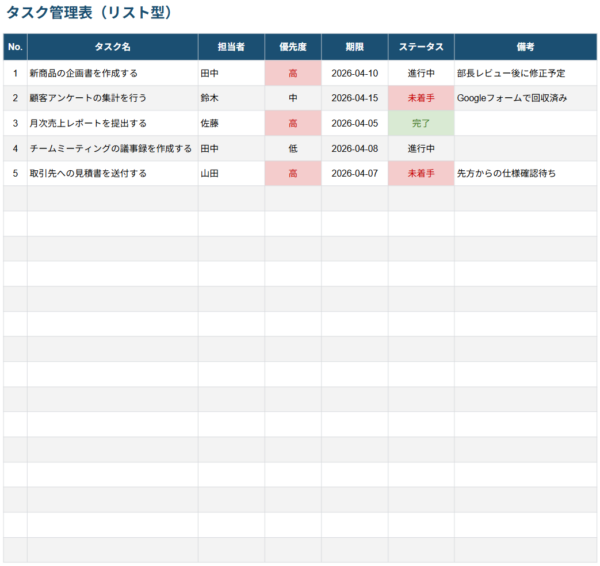Select the task cell 新商品の企画書を作成する
This screenshot has width=600, height=566.
click(84, 73)
